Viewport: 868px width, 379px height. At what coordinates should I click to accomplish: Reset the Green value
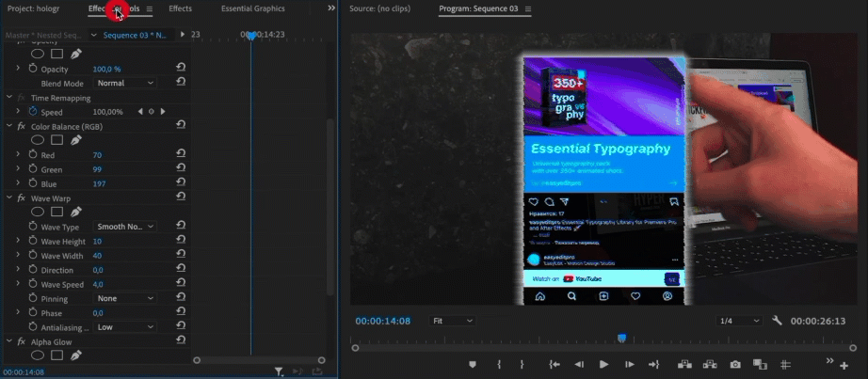click(x=181, y=168)
